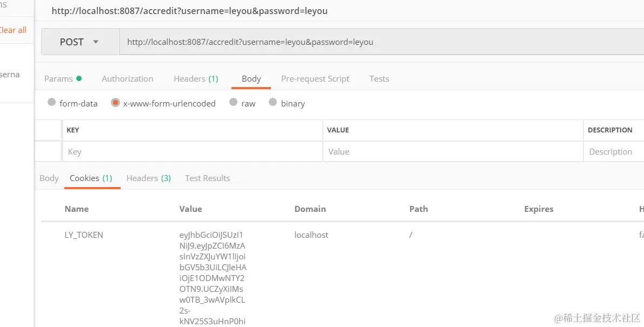The image size is (644, 327).
Task: View the Test Results tab
Action: 207,178
